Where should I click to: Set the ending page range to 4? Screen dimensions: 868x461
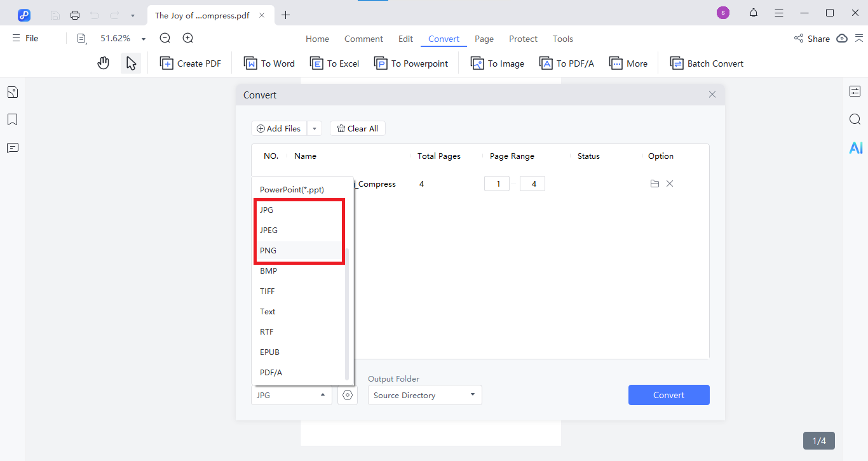(532, 184)
